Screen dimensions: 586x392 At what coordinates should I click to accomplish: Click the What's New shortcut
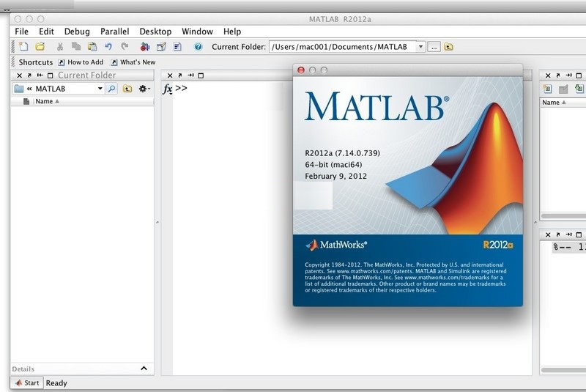133,62
